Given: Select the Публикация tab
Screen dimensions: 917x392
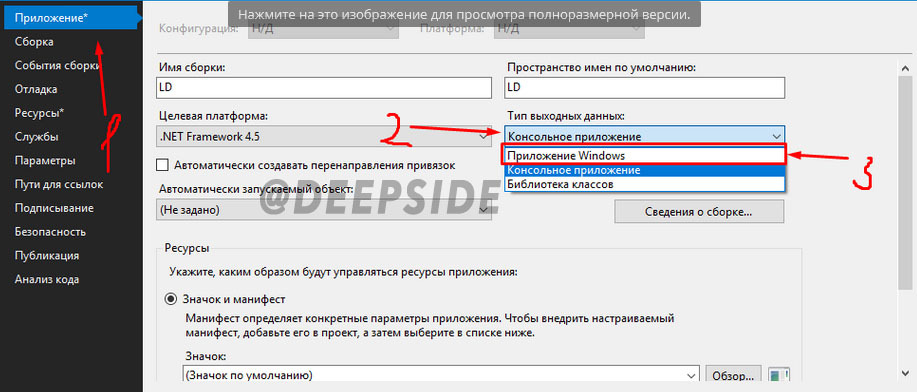Looking at the screenshot, I should click(47, 256).
